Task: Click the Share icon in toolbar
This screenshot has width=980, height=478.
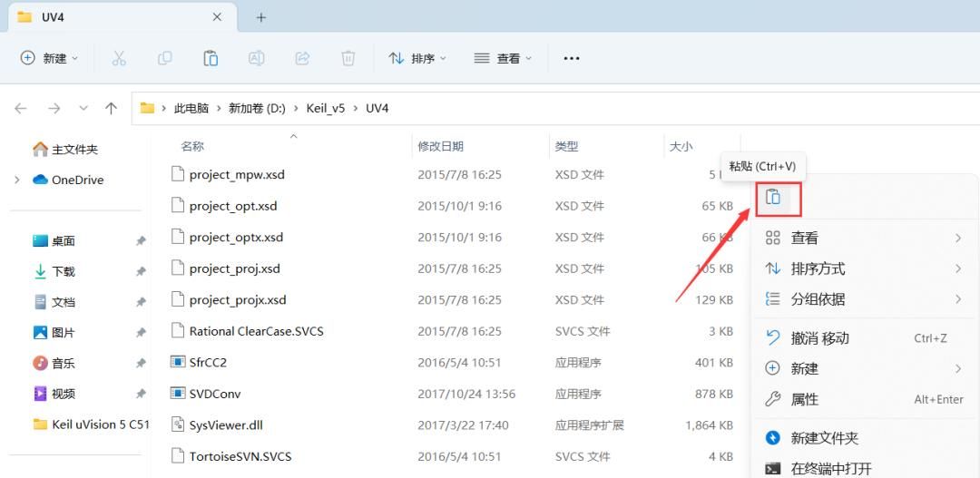Action: coord(302,58)
